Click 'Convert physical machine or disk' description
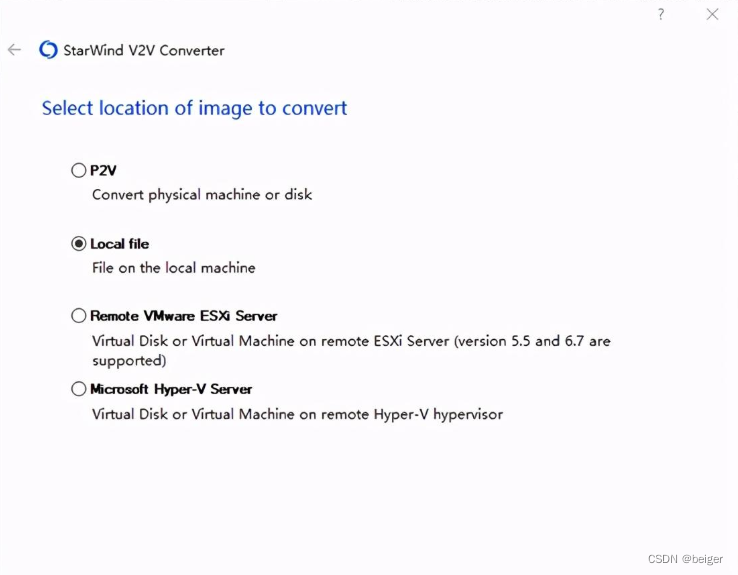The width and height of the screenshot is (738, 575). pos(202,194)
